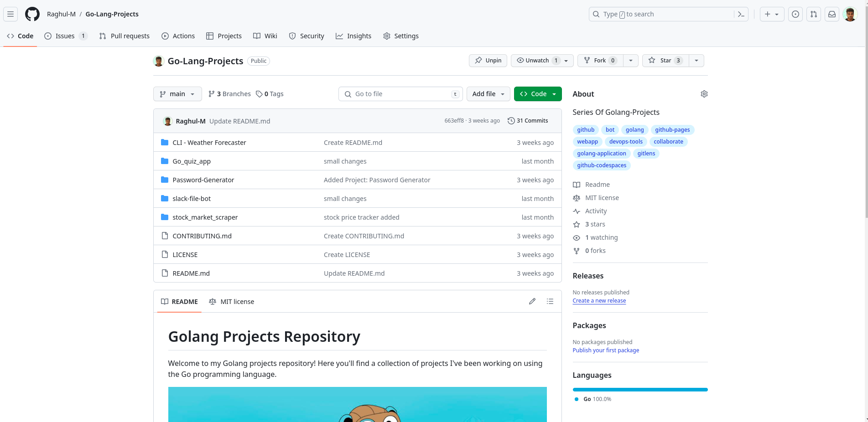The height and width of the screenshot is (422, 868).
Task: Open the stock_market_scraper folder
Action: click(x=205, y=217)
